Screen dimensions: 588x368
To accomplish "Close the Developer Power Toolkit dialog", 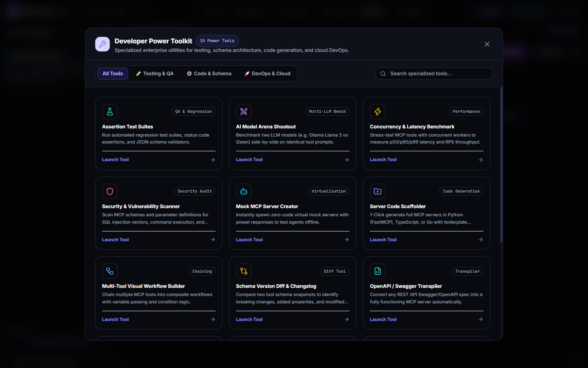I will [x=487, y=44].
